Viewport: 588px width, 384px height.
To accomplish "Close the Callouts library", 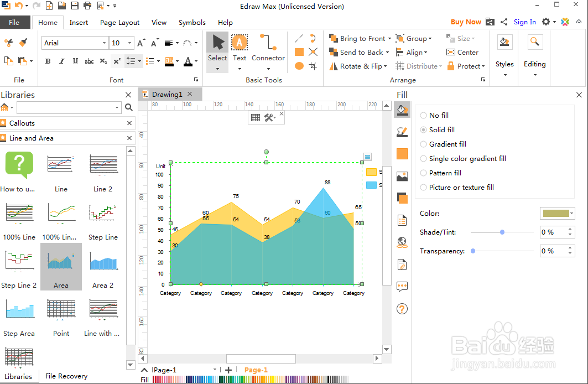I will (129, 123).
